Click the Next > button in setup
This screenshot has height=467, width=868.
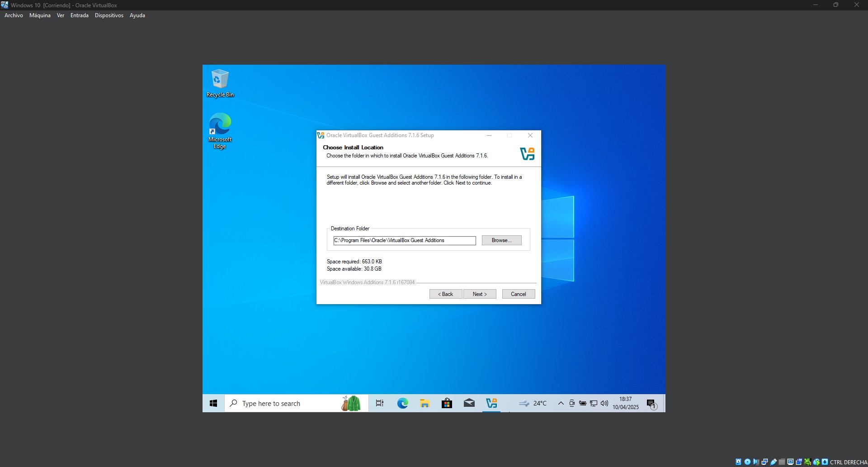point(480,294)
